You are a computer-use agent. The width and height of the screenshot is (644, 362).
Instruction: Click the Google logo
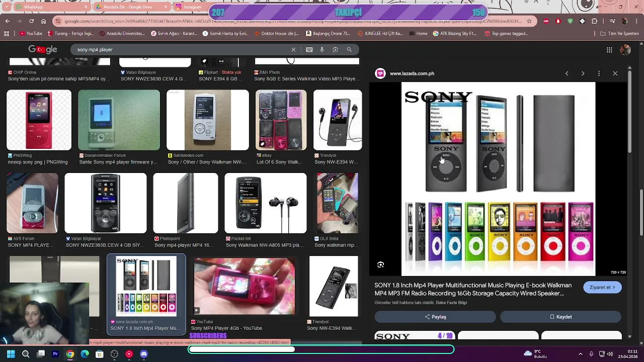42,49
